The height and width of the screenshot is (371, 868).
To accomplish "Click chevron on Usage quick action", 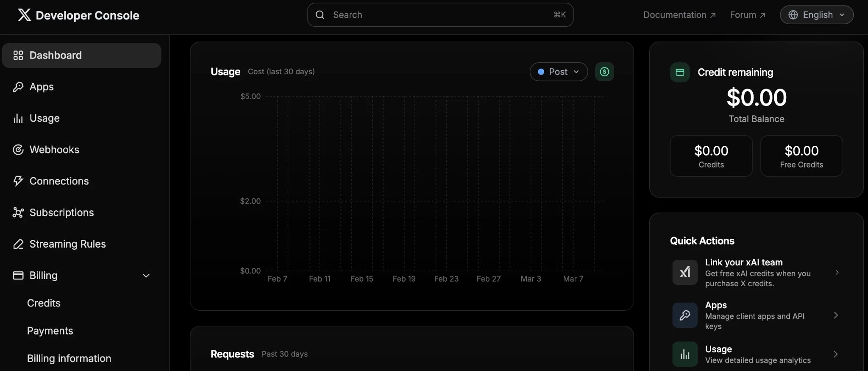I will pyautogui.click(x=836, y=354).
